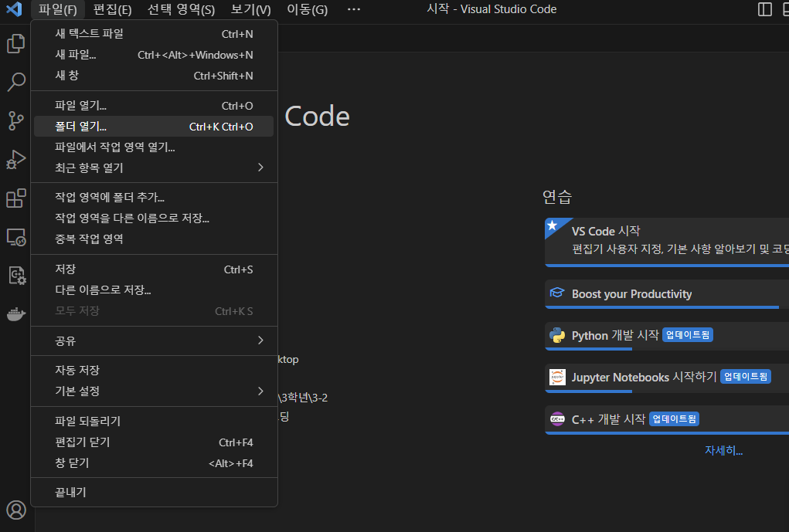Choose 새 창 menu entry
Screen dimensions: 789x532
[154, 76]
